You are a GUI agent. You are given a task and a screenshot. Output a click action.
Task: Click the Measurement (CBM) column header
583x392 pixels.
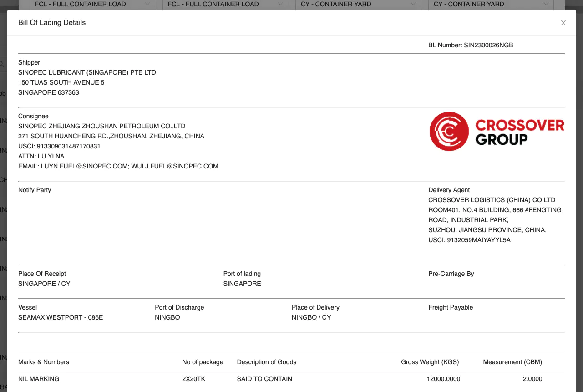(512, 362)
